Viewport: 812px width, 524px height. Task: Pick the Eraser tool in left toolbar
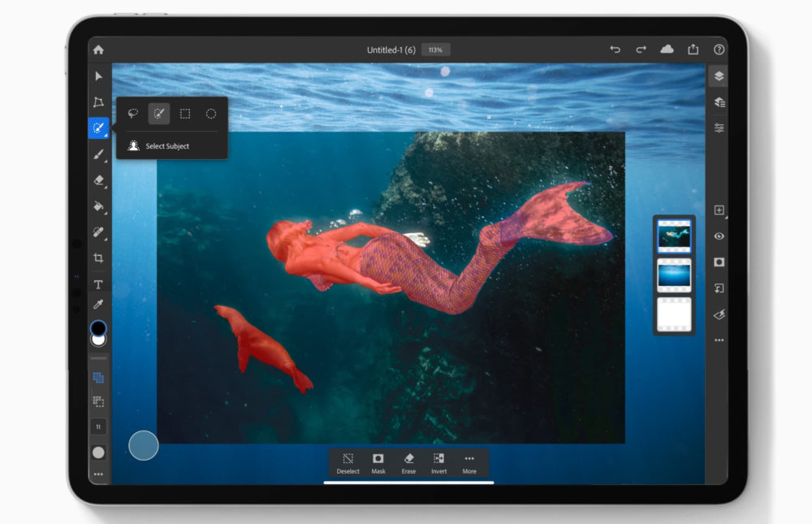[98, 180]
